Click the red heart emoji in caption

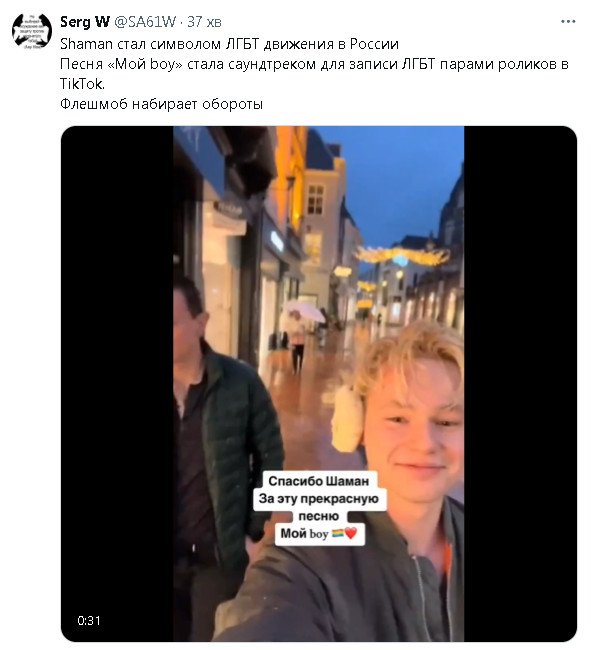(351, 533)
